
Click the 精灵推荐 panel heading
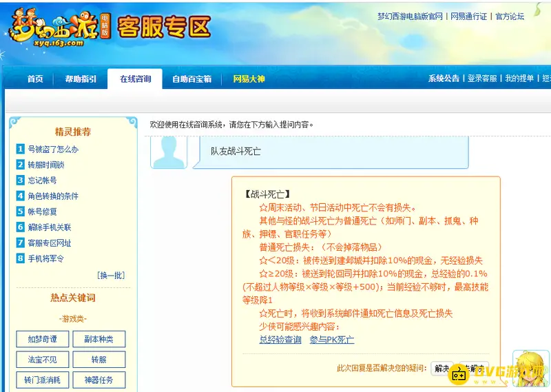pyautogui.click(x=73, y=132)
